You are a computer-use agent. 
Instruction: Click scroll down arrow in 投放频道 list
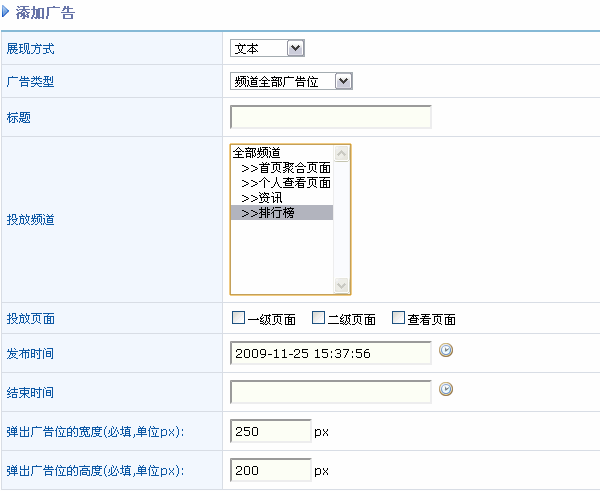(x=342, y=285)
